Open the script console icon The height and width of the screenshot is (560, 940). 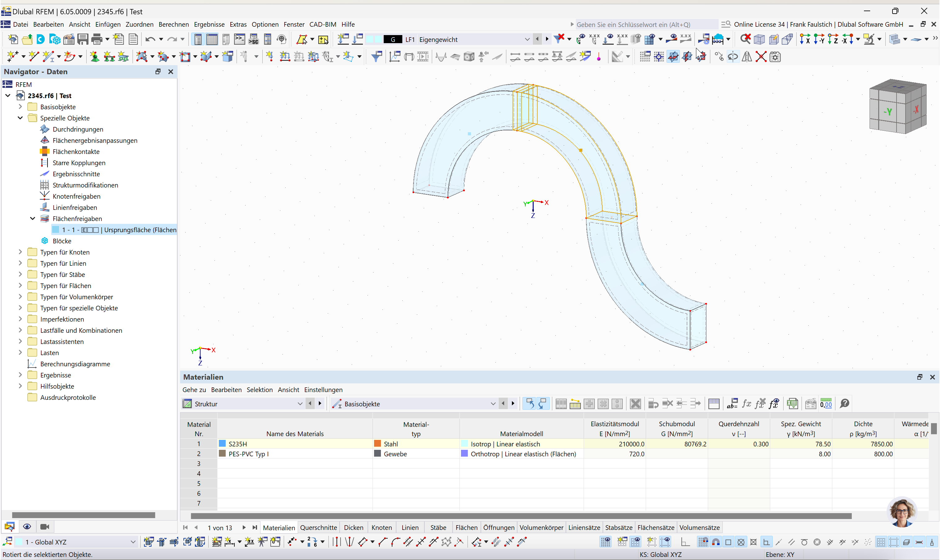point(239,39)
